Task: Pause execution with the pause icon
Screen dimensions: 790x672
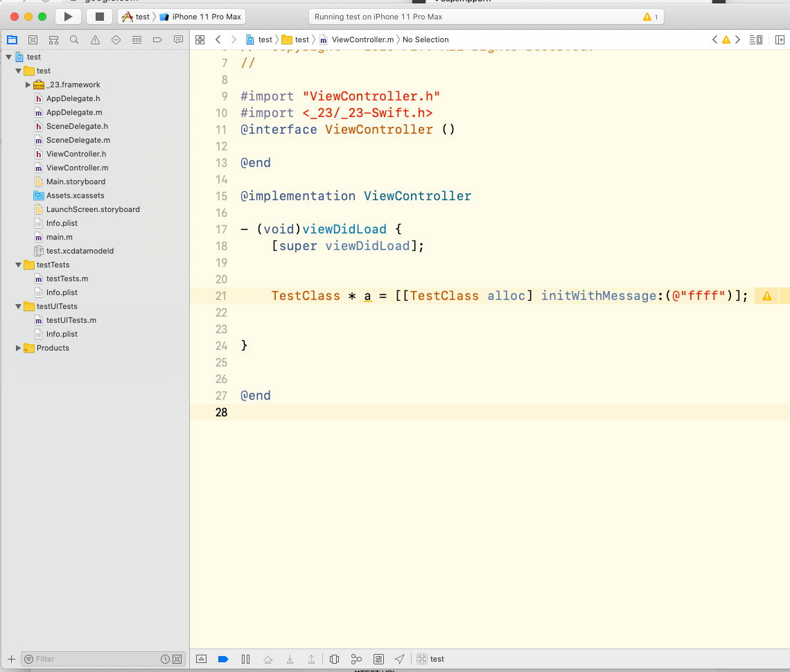Action: pos(245,659)
